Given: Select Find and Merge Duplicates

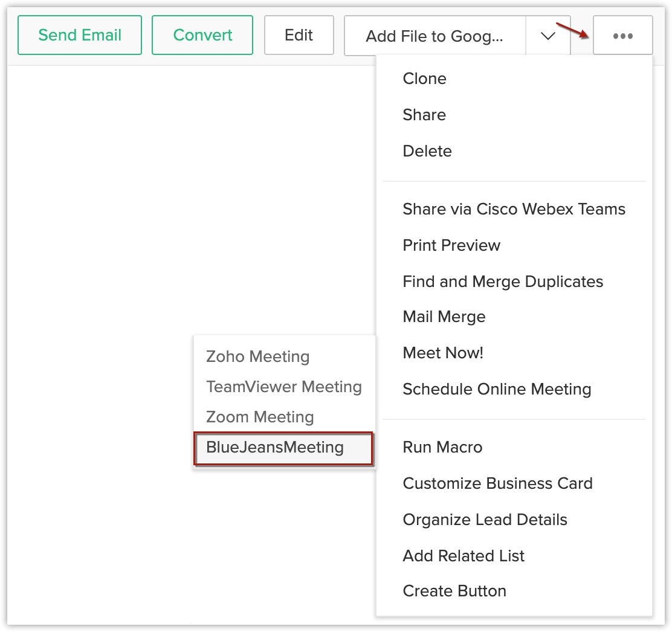Looking at the screenshot, I should point(503,282).
